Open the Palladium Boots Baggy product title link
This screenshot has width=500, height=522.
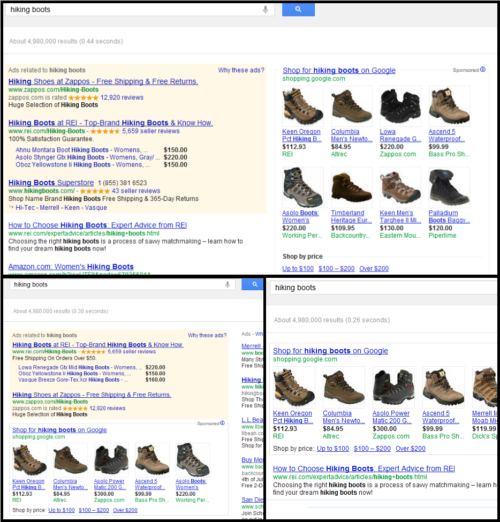point(449,217)
